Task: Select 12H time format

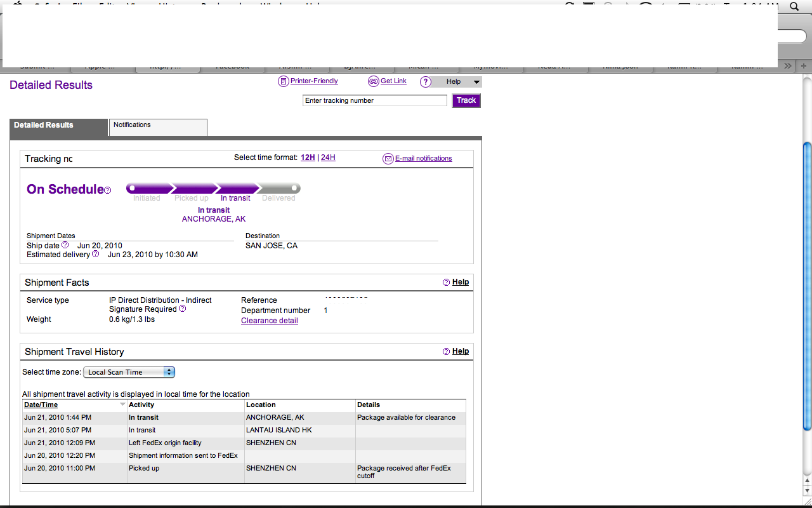Action: point(308,157)
